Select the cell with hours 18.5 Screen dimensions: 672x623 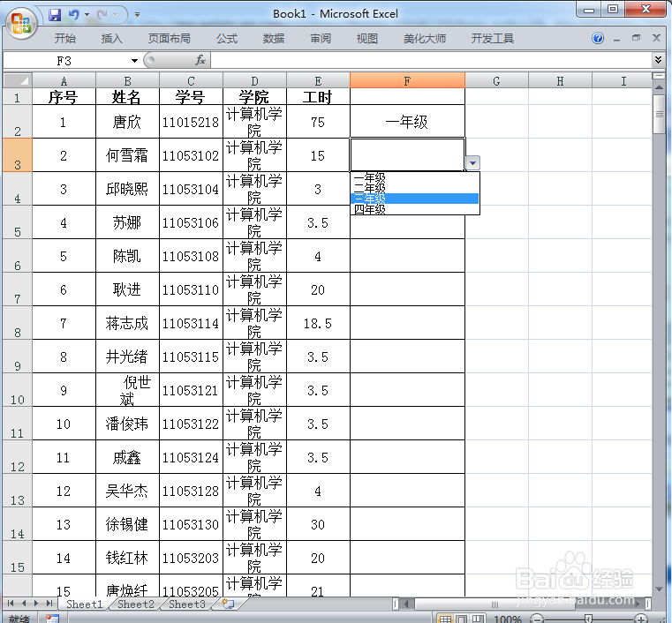coord(318,323)
